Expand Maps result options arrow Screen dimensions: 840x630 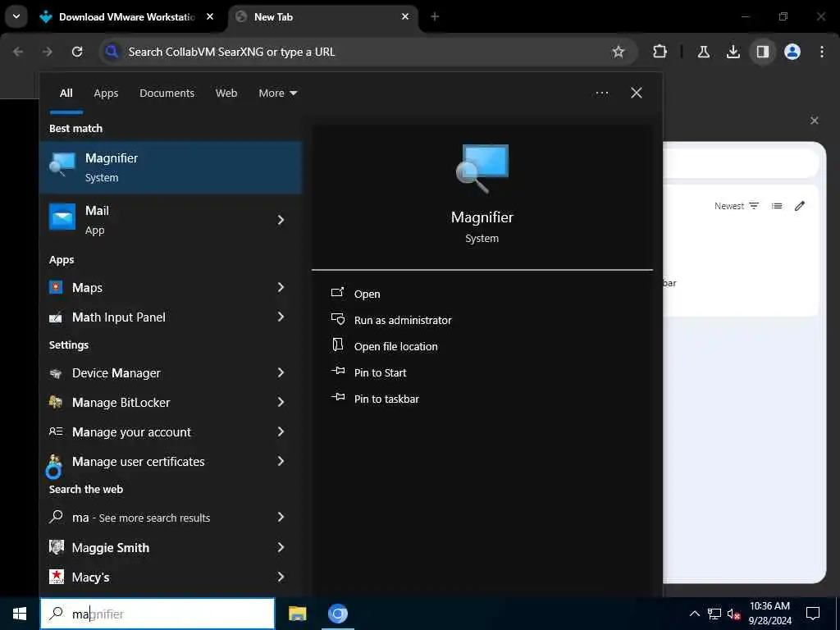(281, 288)
